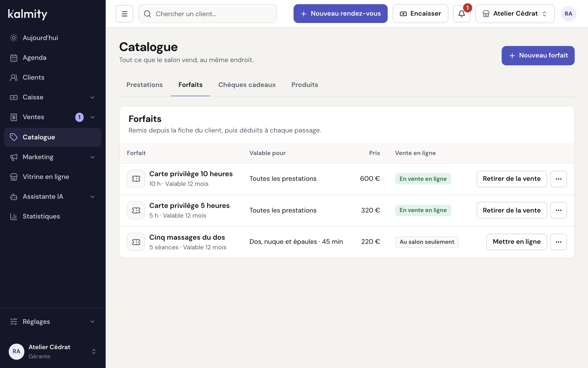Click ticket icon of Carte privilège 10 heures
This screenshot has height=368, width=588.
coord(136,179)
